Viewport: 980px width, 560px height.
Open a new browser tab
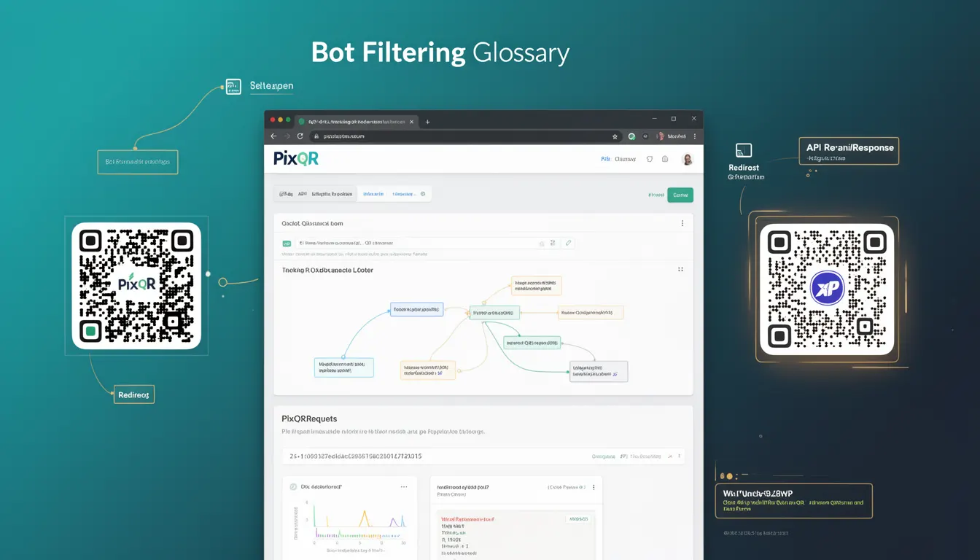click(428, 122)
